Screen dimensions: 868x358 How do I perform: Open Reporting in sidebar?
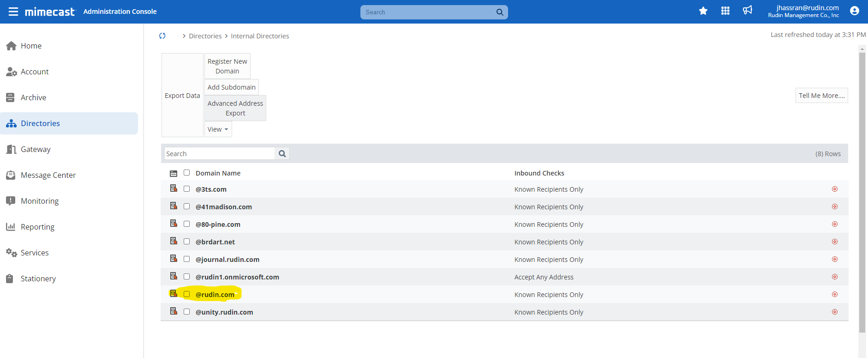[x=69, y=227]
